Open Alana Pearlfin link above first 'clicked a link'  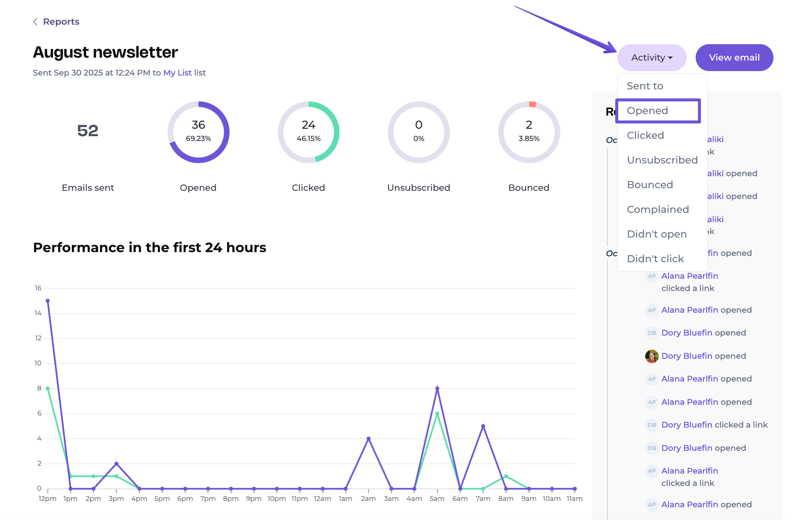tap(689, 276)
